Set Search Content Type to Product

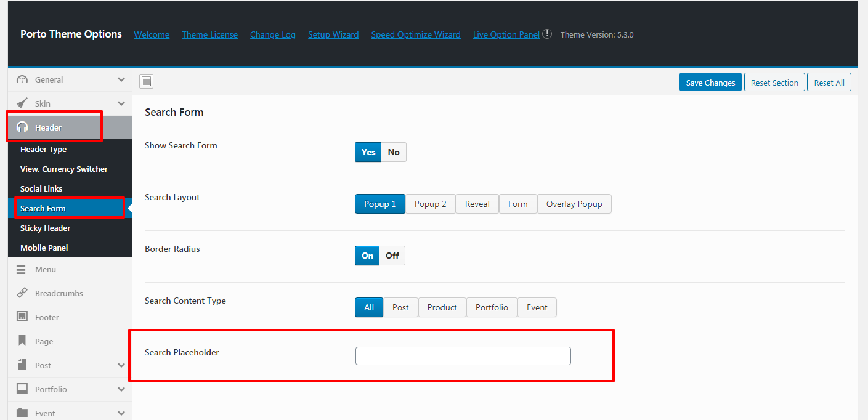[x=442, y=307]
